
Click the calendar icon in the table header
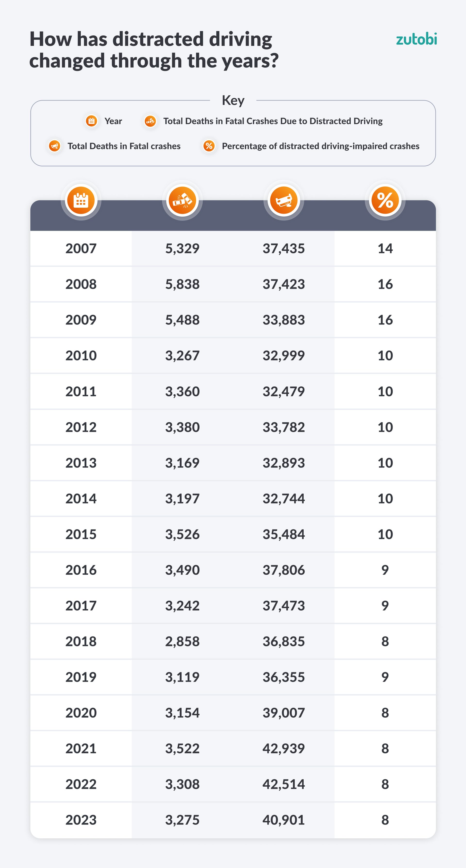point(81,201)
